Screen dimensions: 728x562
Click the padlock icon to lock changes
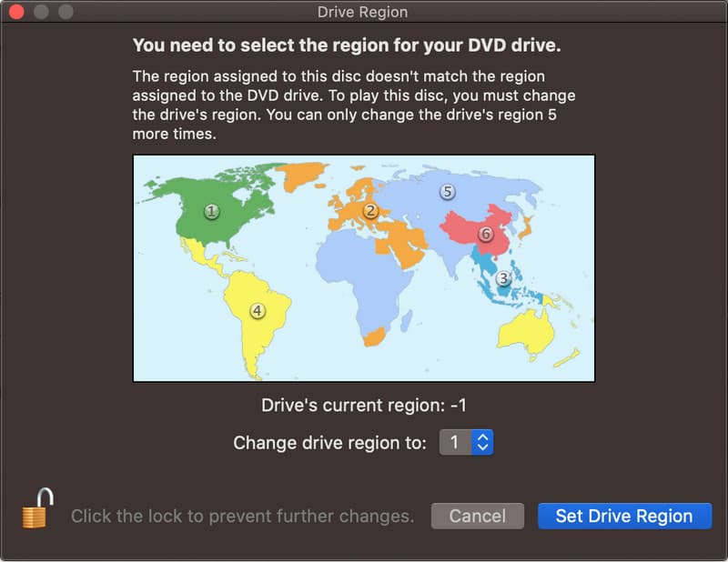click(37, 508)
